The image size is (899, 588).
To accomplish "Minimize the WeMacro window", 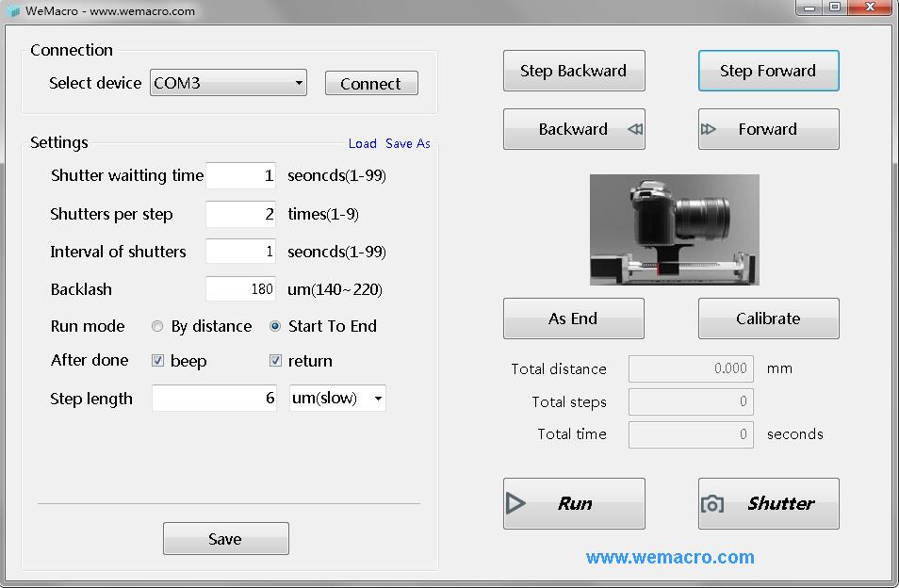I will [809, 7].
